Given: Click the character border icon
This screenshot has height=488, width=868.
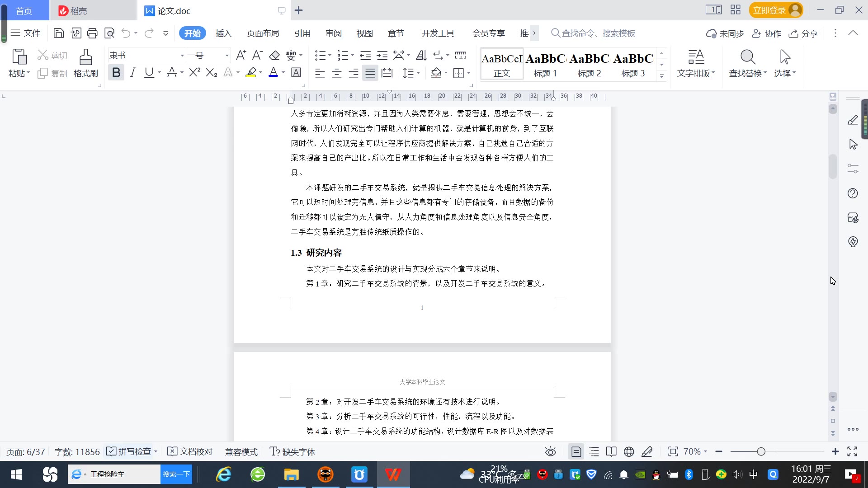Looking at the screenshot, I should click(296, 72).
